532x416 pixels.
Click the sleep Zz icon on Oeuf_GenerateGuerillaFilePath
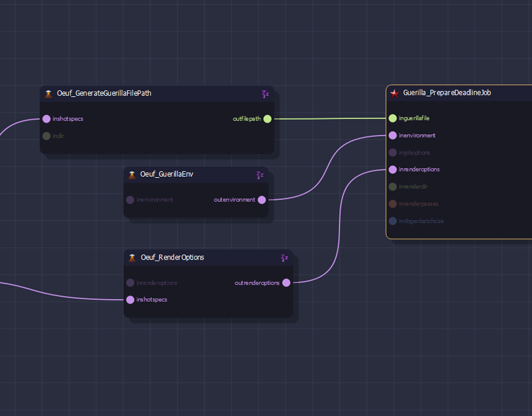tap(265, 94)
